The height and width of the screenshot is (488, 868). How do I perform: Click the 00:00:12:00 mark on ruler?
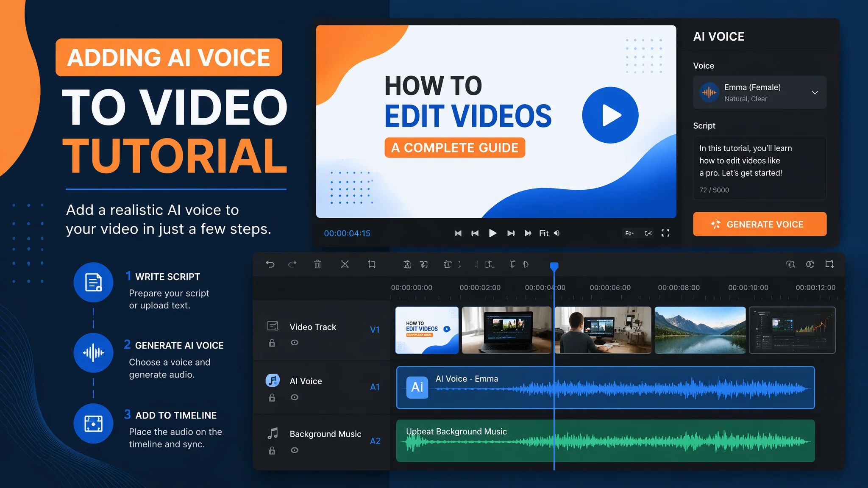click(815, 288)
